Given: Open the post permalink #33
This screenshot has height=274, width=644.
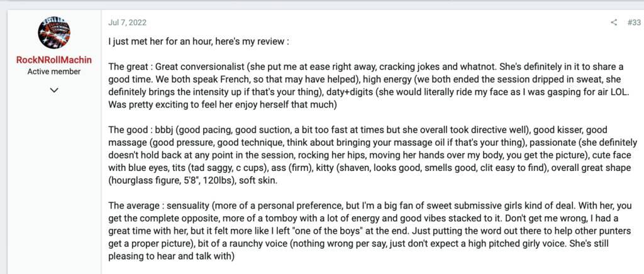Looking at the screenshot, I should [x=634, y=23].
